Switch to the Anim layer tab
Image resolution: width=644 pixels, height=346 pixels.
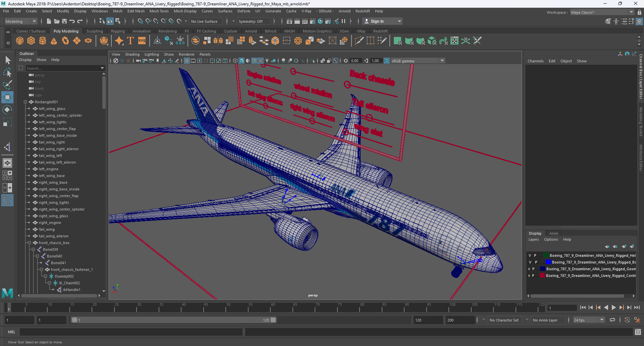(554, 233)
